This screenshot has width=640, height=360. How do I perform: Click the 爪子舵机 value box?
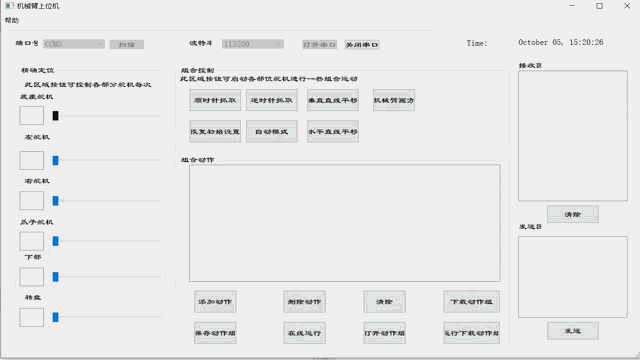click(31, 241)
